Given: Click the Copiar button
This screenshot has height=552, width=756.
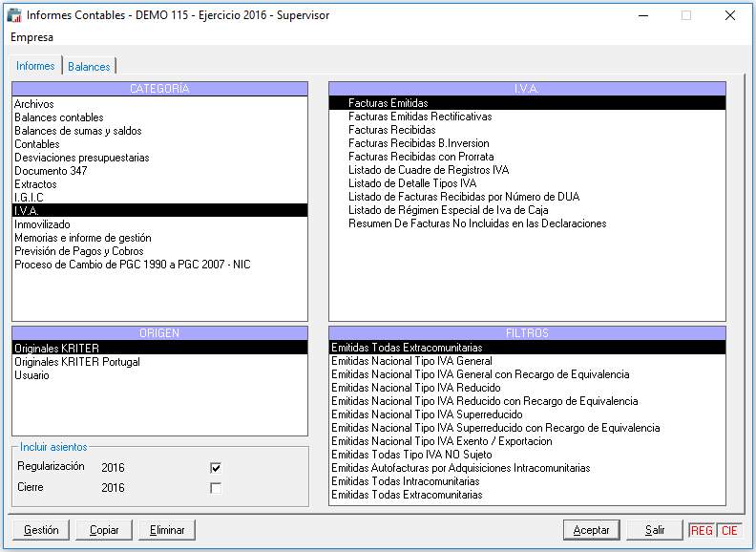Looking at the screenshot, I should pyautogui.click(x=104, y=530).
